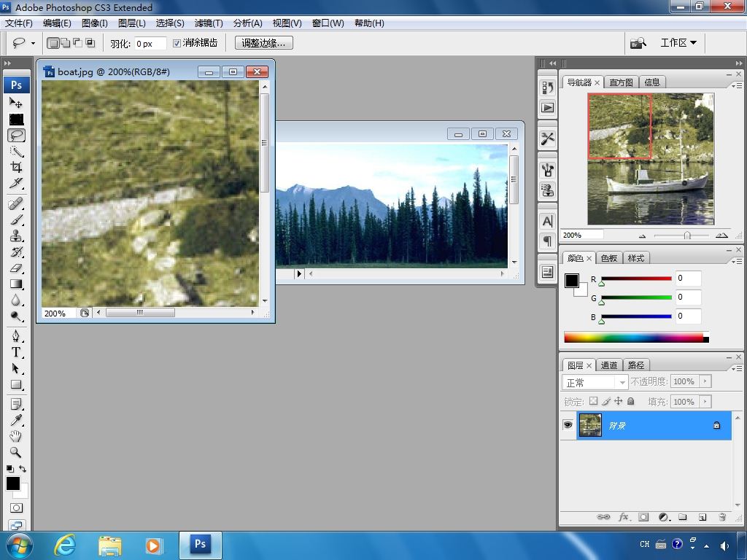Image resolution: width=747 pixels, height=560 pixels.
Task: Open the layer blend mode dropdown
Action: pyautogui.click(x=595, y=382)
